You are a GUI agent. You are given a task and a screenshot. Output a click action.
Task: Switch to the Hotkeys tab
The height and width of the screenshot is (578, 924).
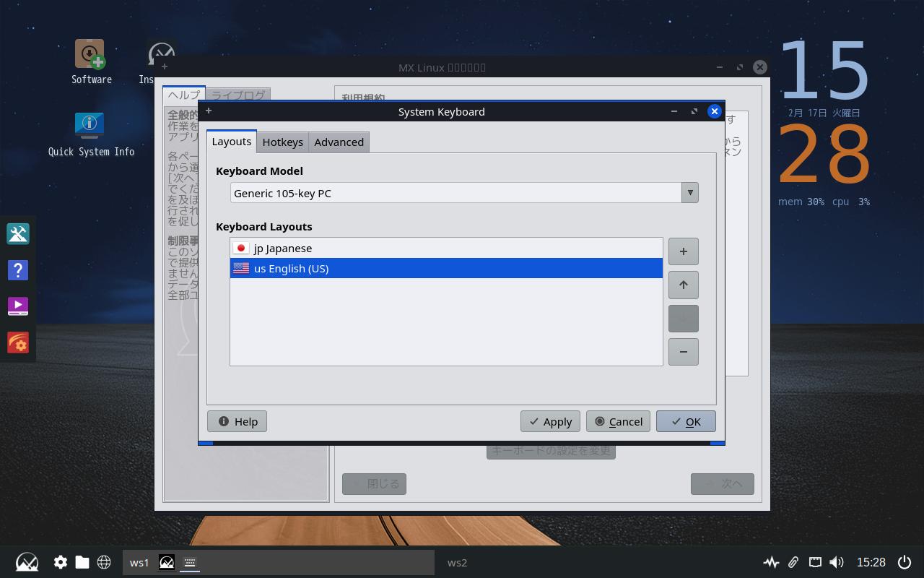click(282, 142)
